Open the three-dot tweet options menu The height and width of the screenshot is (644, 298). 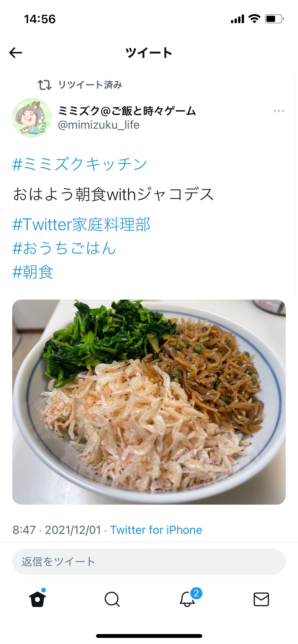pyautogui.click(x=279, y=111)
